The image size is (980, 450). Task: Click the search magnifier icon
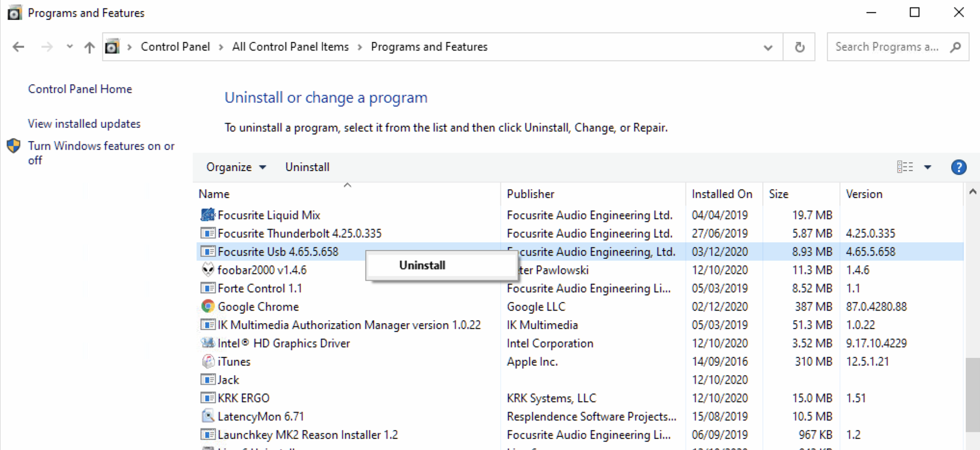click(x=955, y=47)
